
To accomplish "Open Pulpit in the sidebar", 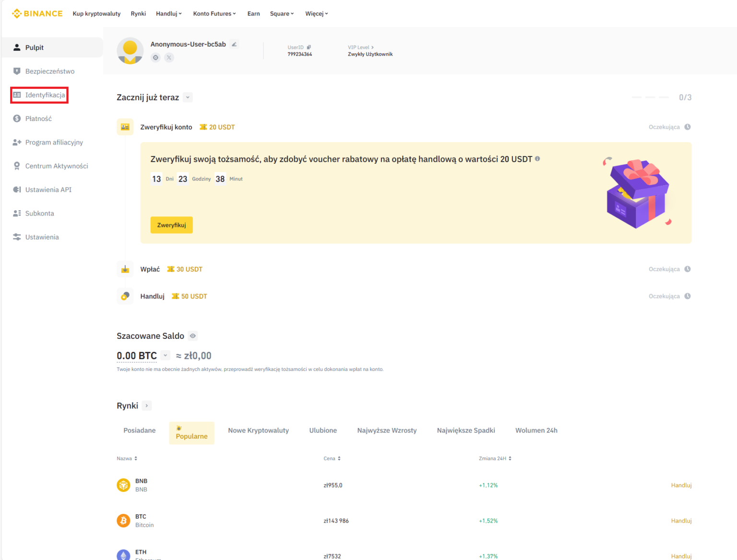I will click(x=52, y=48).
